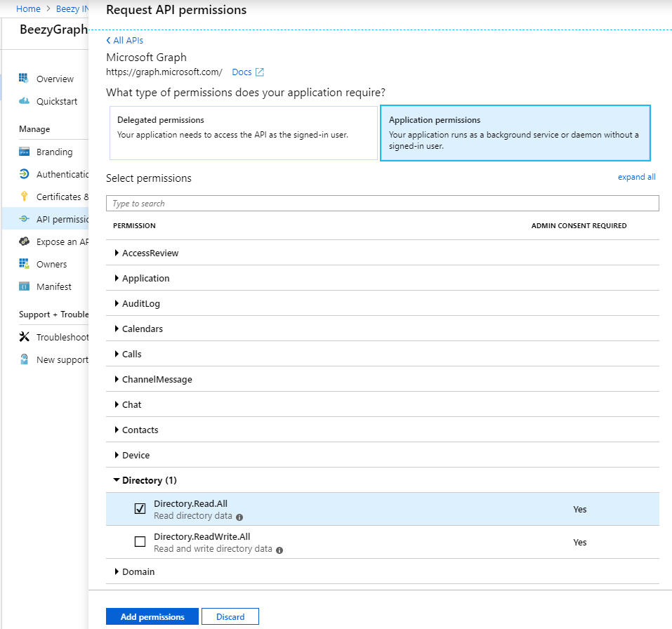Click the New support request icon

tap(24, 359)
